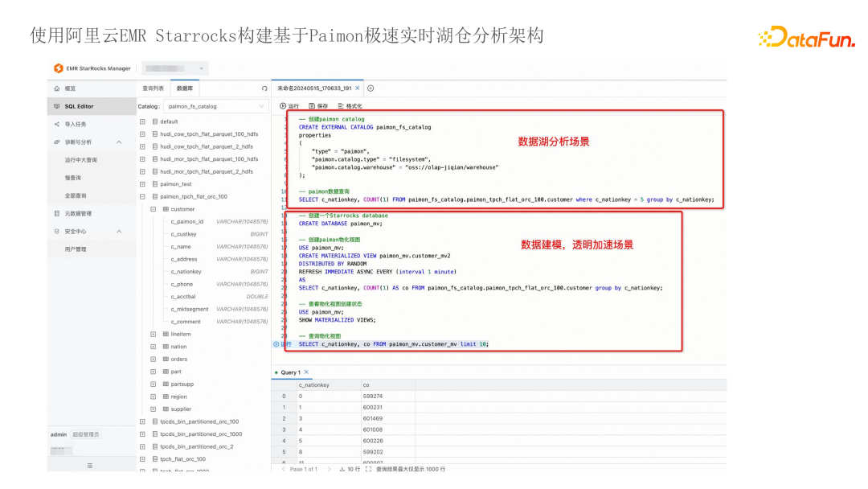Run the query with the 运行 button
868x489 pixels.
[x=289, y=106]
